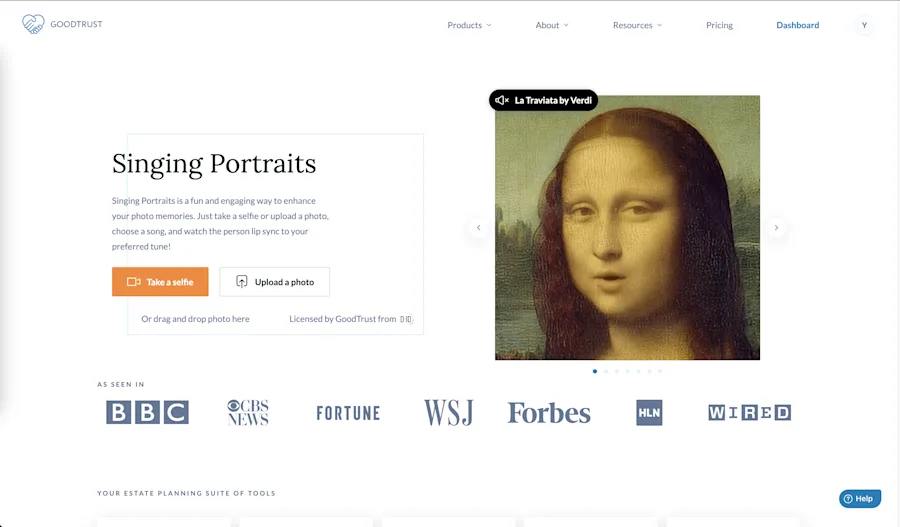
Task: Open the Wired logo
Action: point(750,413)
